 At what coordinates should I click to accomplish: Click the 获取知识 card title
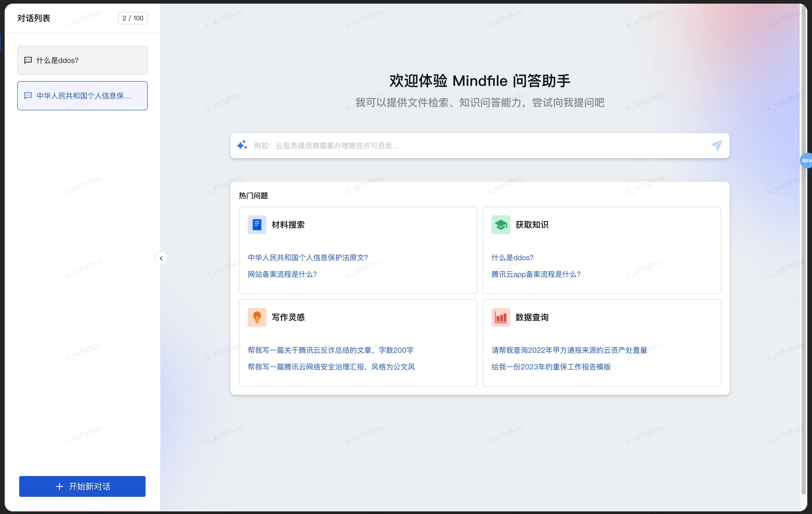point(532,225)
